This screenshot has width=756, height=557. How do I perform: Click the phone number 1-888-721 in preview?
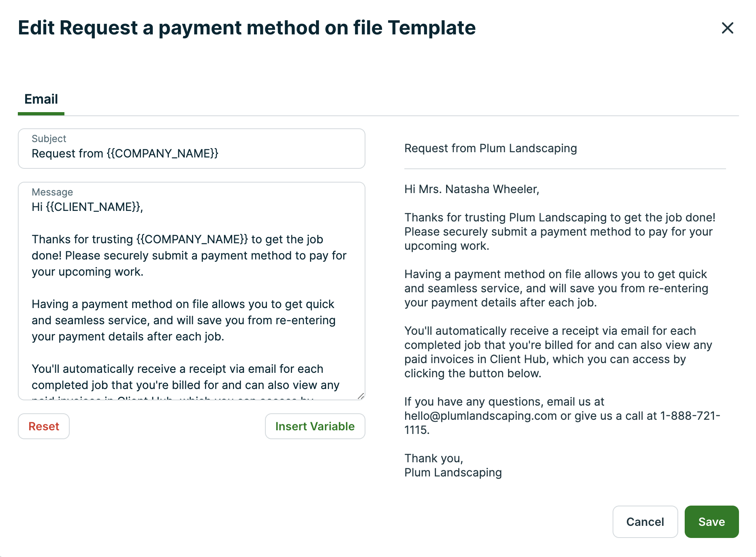coord(690,416)
